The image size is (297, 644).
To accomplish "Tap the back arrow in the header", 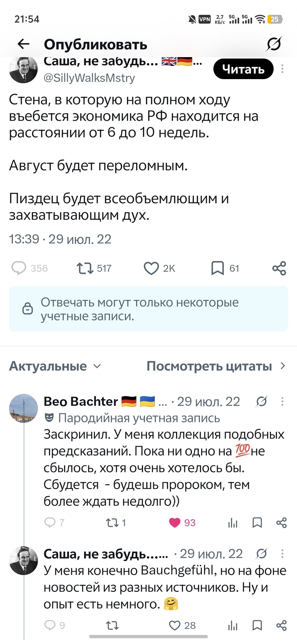I will 23,44.
